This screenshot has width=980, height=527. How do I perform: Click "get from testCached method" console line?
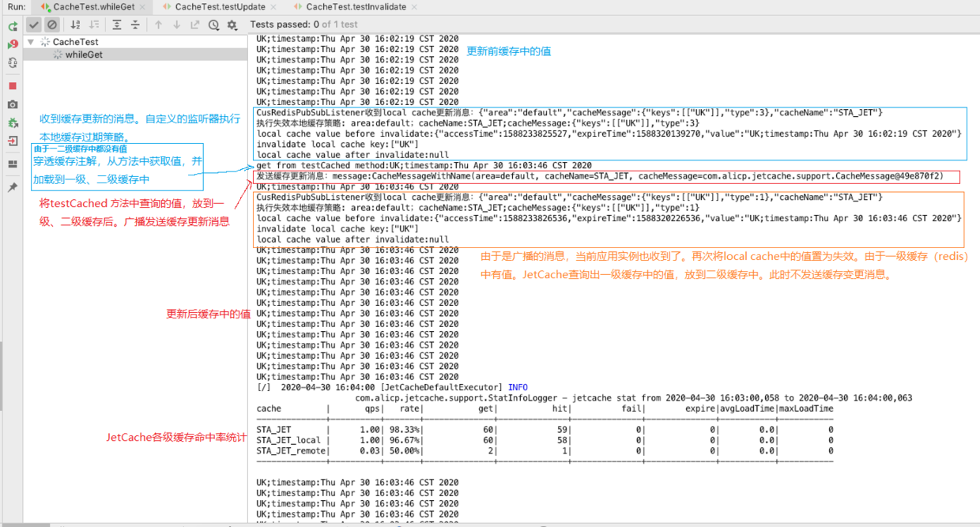click(424, 165)
